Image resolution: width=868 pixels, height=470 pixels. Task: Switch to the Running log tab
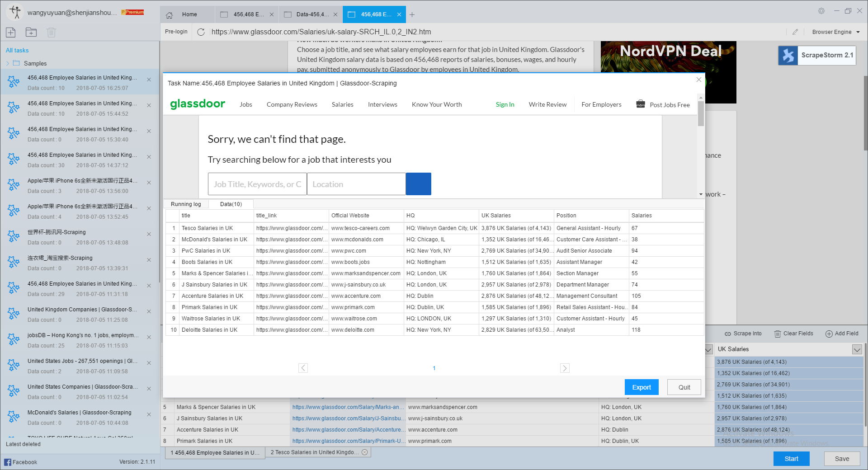(x=186, y=204)
